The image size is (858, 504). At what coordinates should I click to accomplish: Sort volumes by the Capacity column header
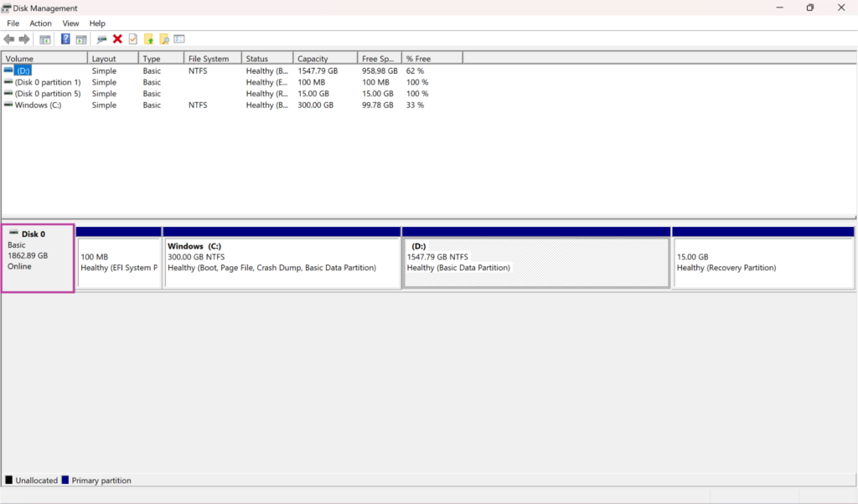324,57
